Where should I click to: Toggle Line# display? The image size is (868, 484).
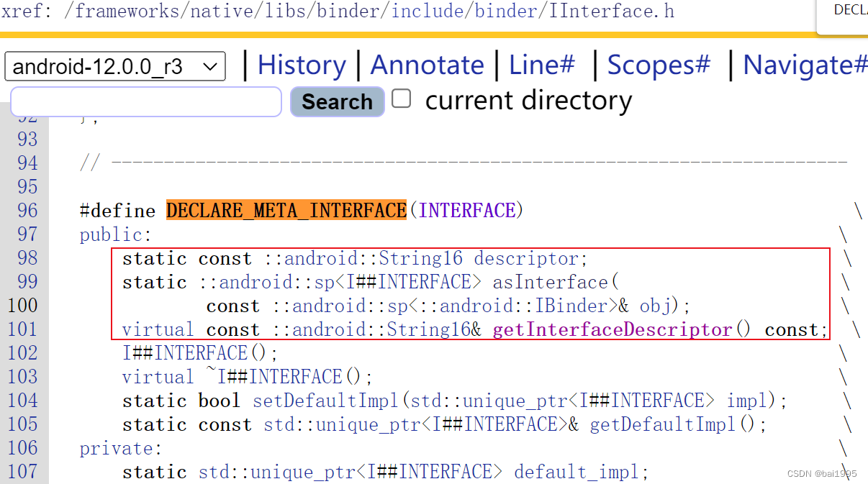pos(541,65)
